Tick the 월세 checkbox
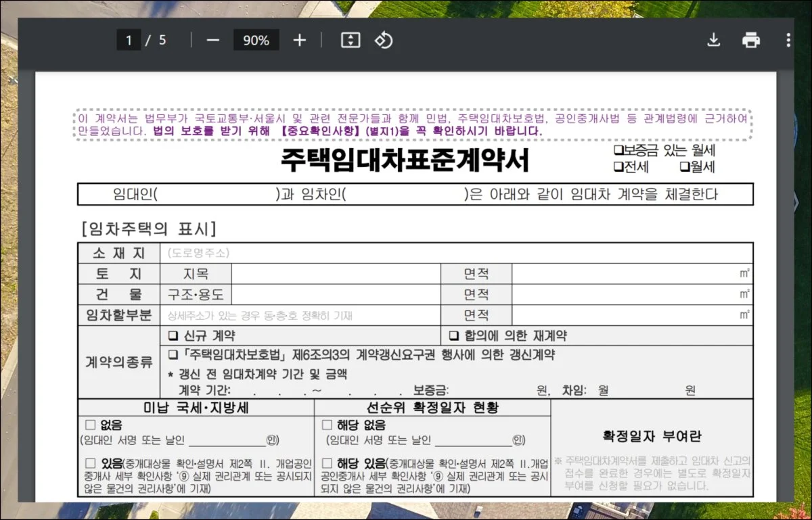The image size is (812, 520). [x=684, y=166]
